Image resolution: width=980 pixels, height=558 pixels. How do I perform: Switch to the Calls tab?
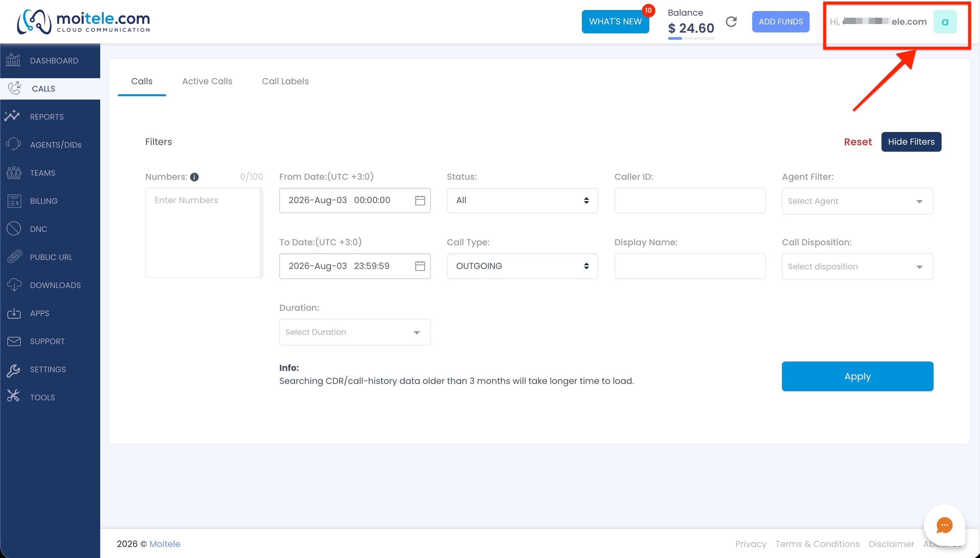(x=142, y=81)
